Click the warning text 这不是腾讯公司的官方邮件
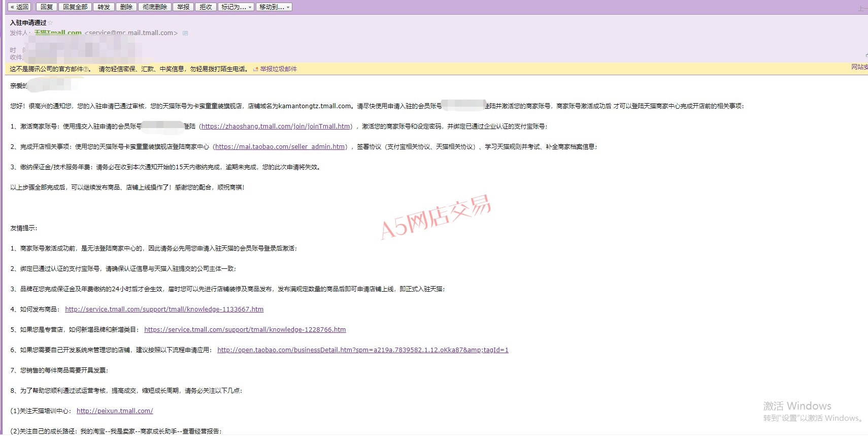Viewport: 868px width, 436px height. click(x=46, y=69)
